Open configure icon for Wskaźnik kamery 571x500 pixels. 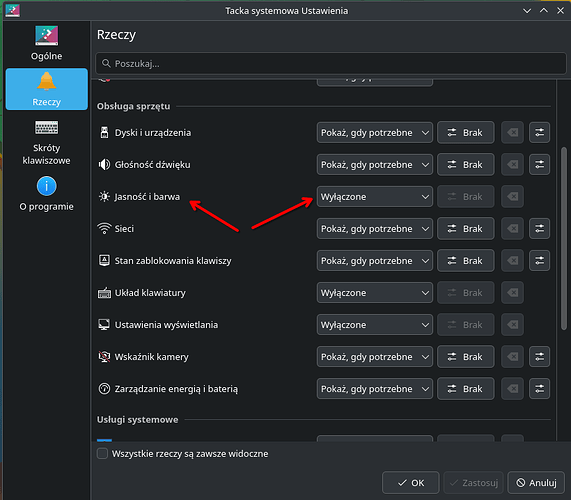pyautogui.click(x=539, y=357)
